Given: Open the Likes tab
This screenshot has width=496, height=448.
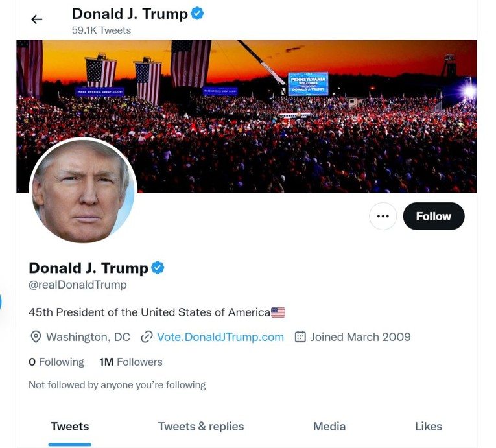Looking at the screenshot, I should pos(429,426).
